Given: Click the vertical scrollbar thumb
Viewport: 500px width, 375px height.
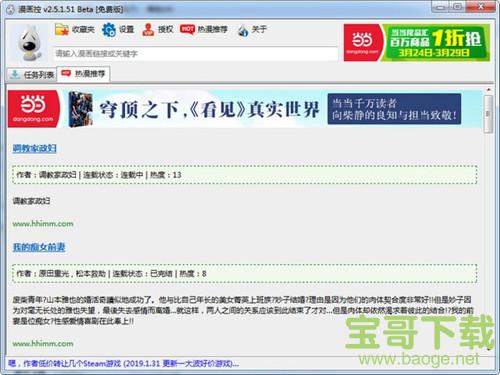Looking at the screenshot, I should click(489, 114).
